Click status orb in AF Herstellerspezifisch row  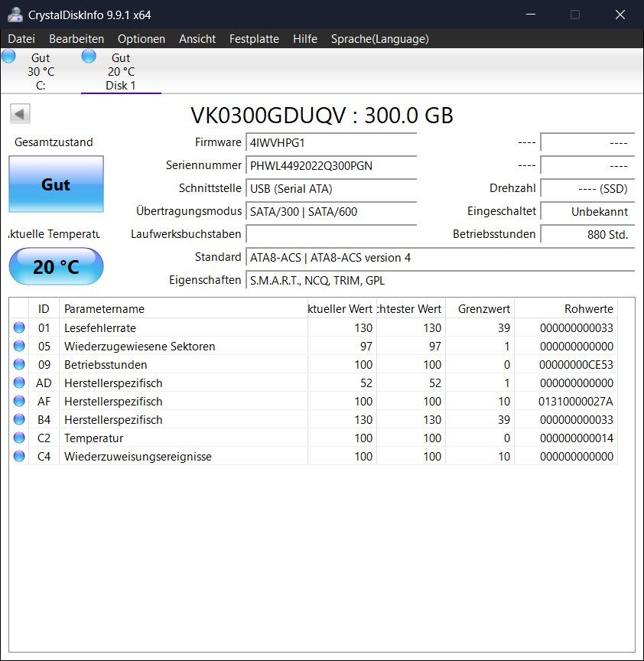click(19, 401)
